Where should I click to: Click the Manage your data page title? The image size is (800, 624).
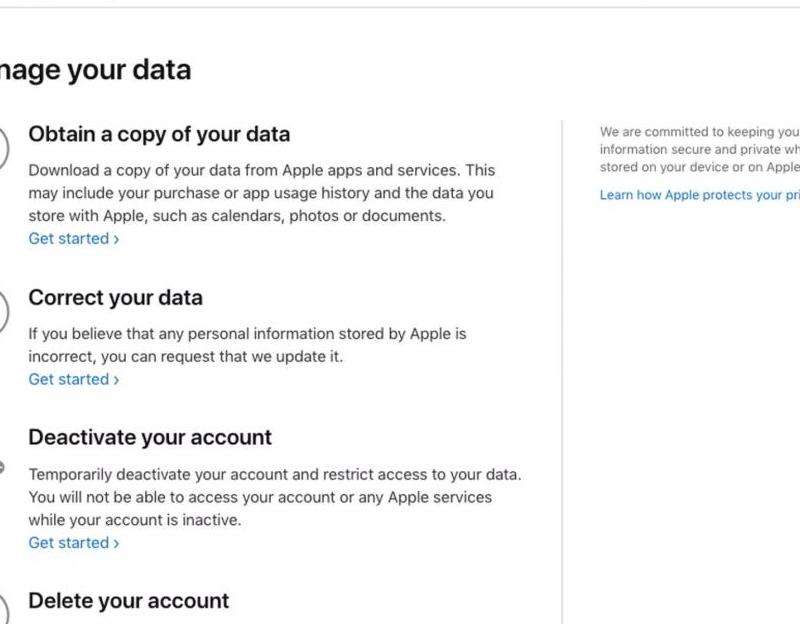click(95, 70)
